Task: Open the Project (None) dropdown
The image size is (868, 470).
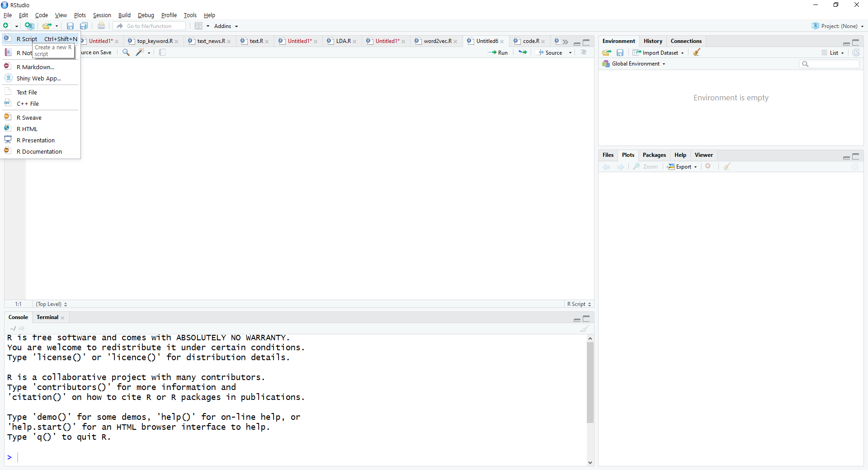Action: 838,26
